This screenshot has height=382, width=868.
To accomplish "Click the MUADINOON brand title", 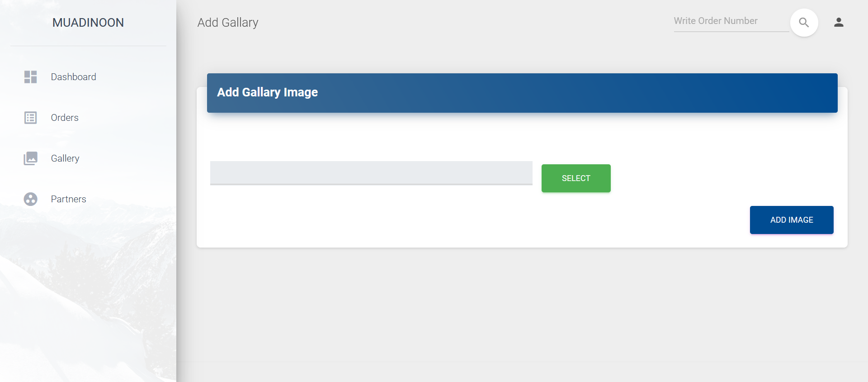I will [88, 23].
